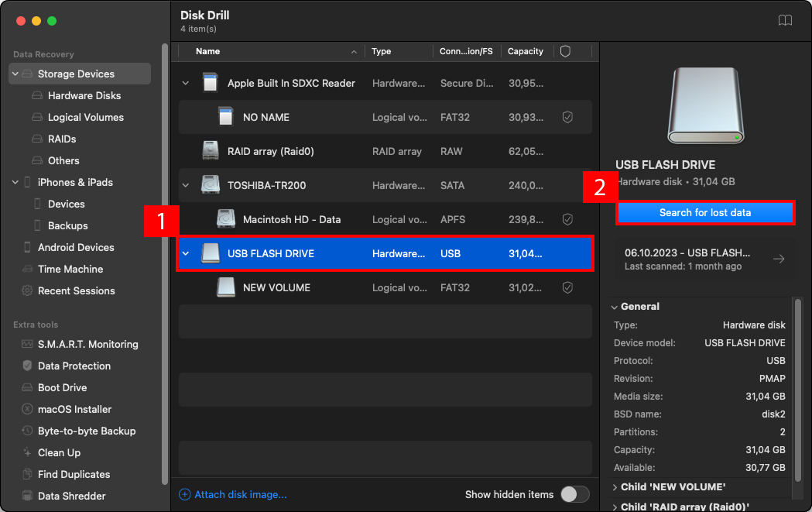Expand the Child 'NEW VOLUME' section
Screen dimensions: 812x512
[x=615, y=487]
